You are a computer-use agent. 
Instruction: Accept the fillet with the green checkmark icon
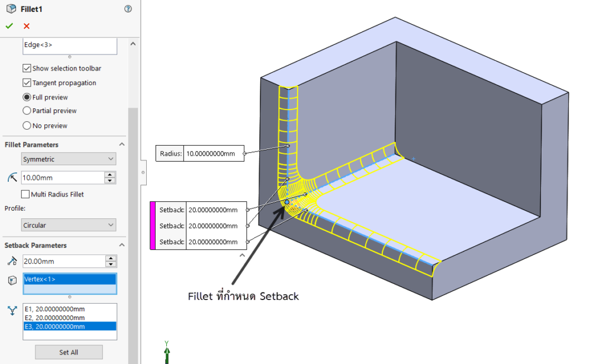[x=9, y=25]
